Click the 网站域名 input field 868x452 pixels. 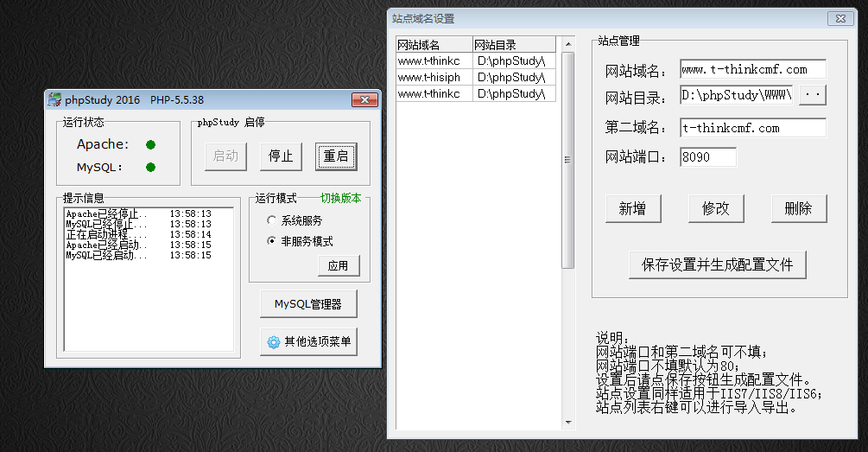pyautogui.click(x=753, y=69)
